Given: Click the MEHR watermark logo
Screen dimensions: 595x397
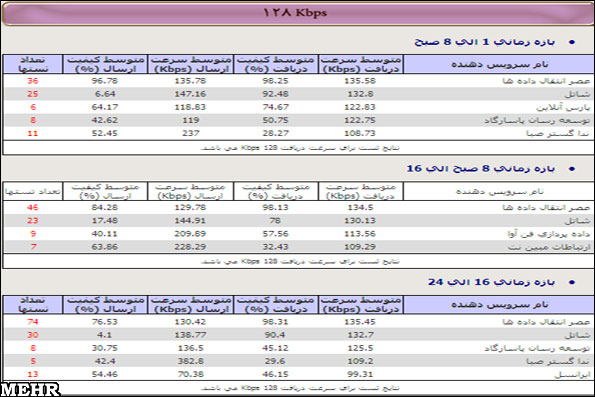Looking at the screenshot, I should (x=30, y=389).
